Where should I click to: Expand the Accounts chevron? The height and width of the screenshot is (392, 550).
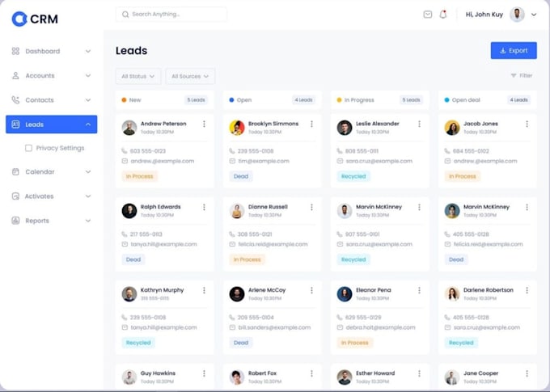(88, 76)
